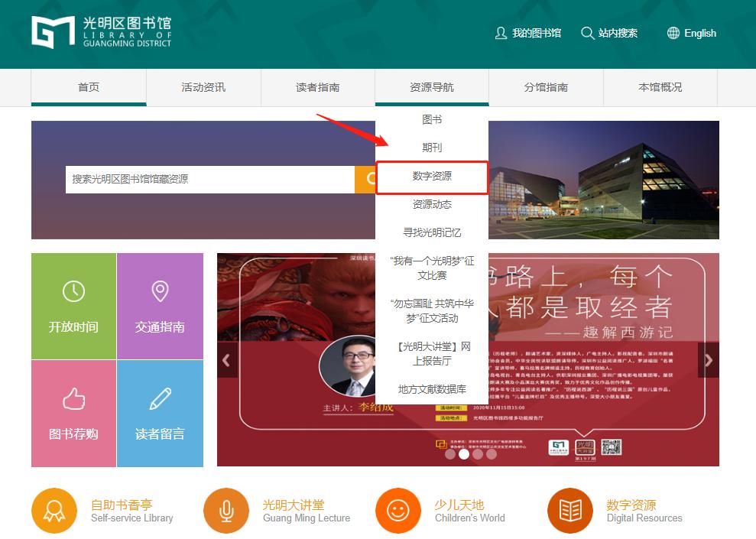Advance carousel with right arrow
756x539 pixels.
click(708, 360)
